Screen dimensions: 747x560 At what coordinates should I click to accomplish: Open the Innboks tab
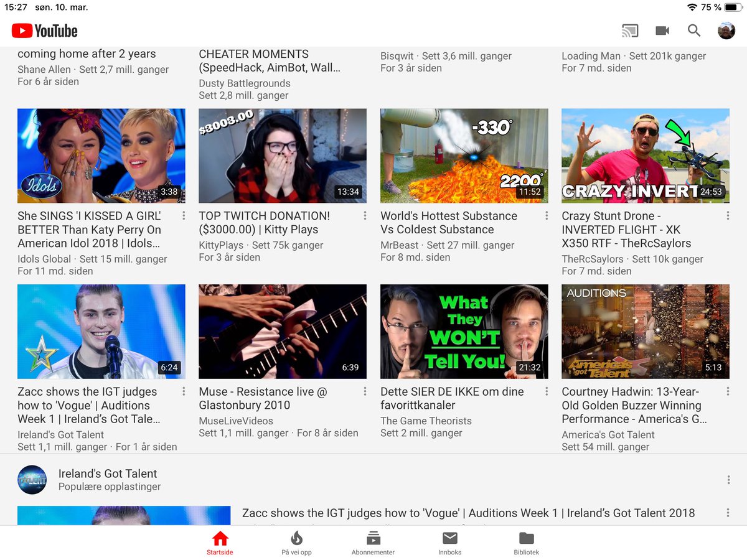click(x=449, y=543)
